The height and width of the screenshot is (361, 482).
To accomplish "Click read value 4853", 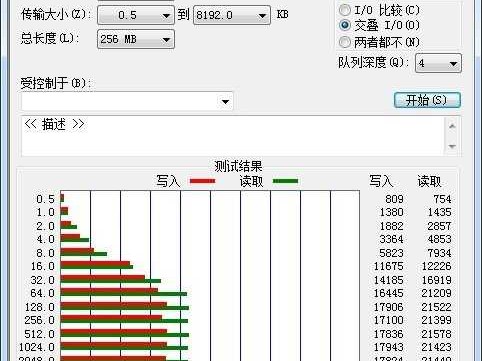I will coord(440,239).
